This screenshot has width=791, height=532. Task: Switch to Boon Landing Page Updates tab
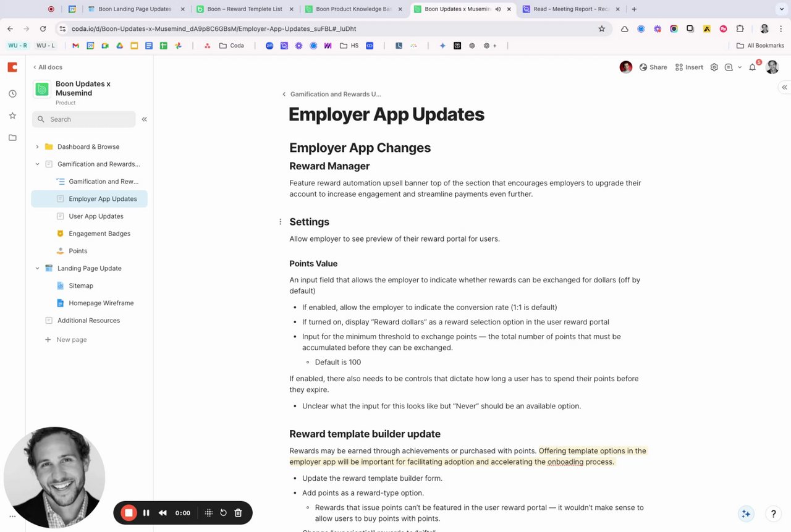[x=136, y=9]
